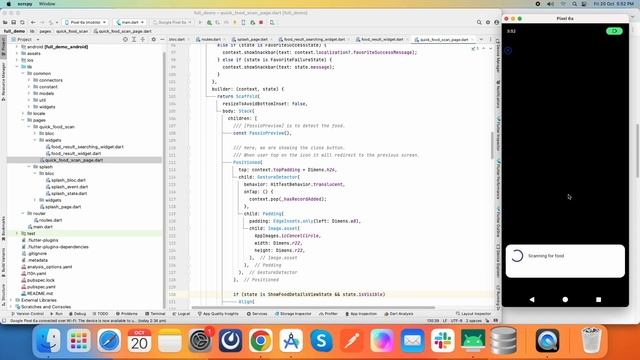The image size is (640, 360).
Task: Open splash_bloc.dart in Project tree
Action: click(68, 180)
